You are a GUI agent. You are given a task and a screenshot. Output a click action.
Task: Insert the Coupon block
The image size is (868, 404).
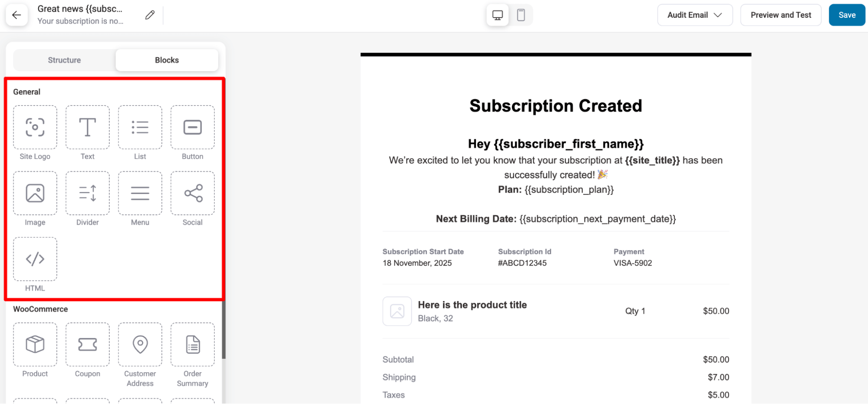87,345
